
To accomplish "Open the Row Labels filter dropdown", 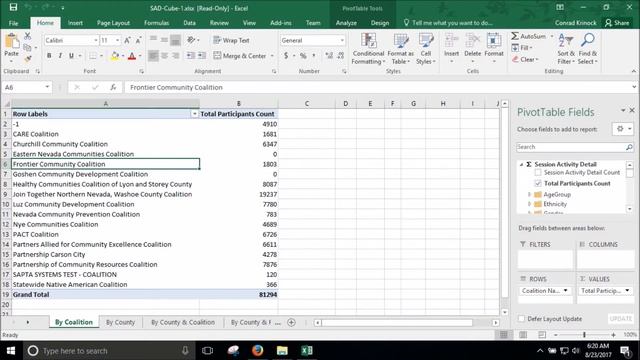I will pyautogui.click(x=195, y=114).
